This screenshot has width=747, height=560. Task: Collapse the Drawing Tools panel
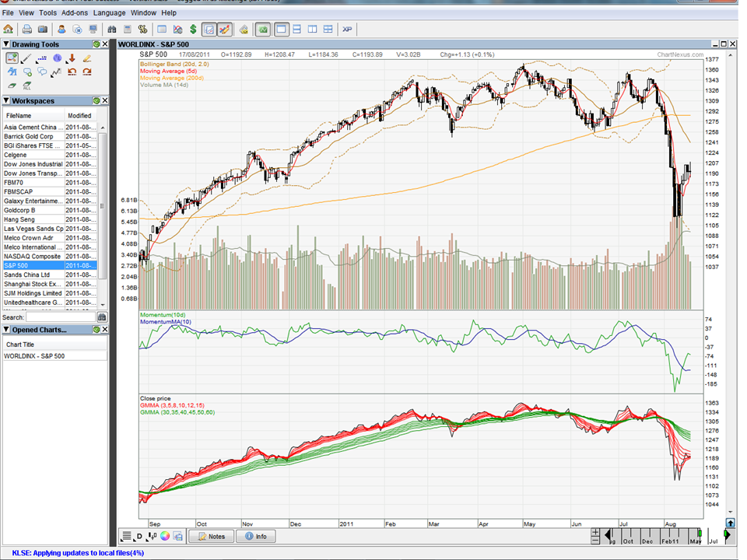(x=5, y=44)
